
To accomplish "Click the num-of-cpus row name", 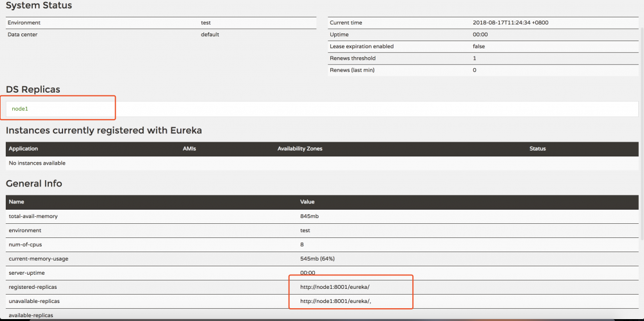I will [x=25, y=244].
